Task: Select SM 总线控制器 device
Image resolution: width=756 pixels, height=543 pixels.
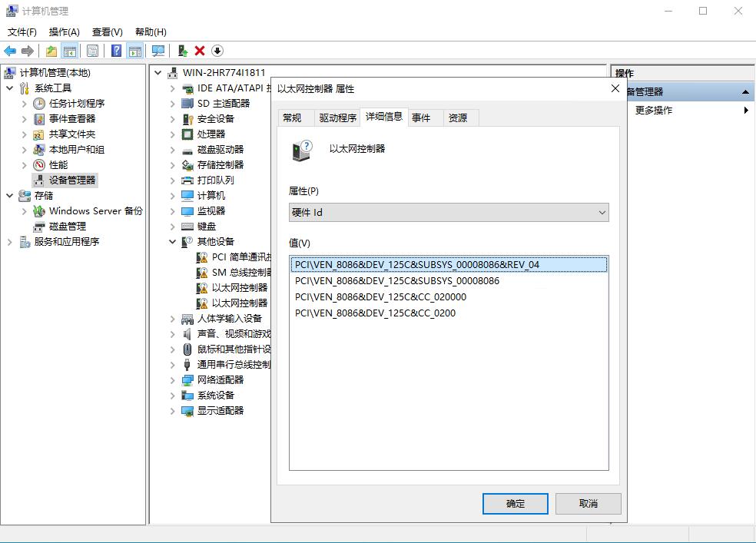Action: (x=241, y=273)
